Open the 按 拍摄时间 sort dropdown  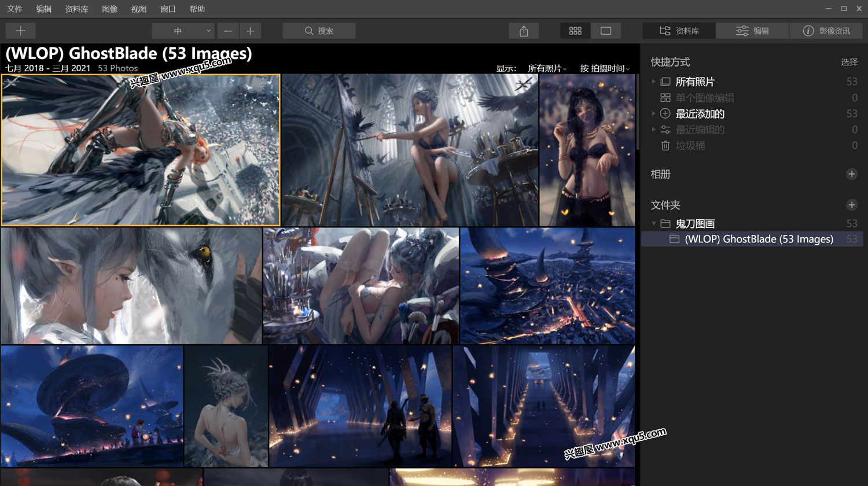605,68
